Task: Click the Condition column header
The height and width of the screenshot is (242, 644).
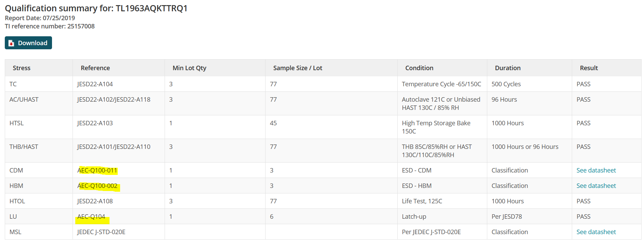Action: pyautogui.click(x=419, y=68)
